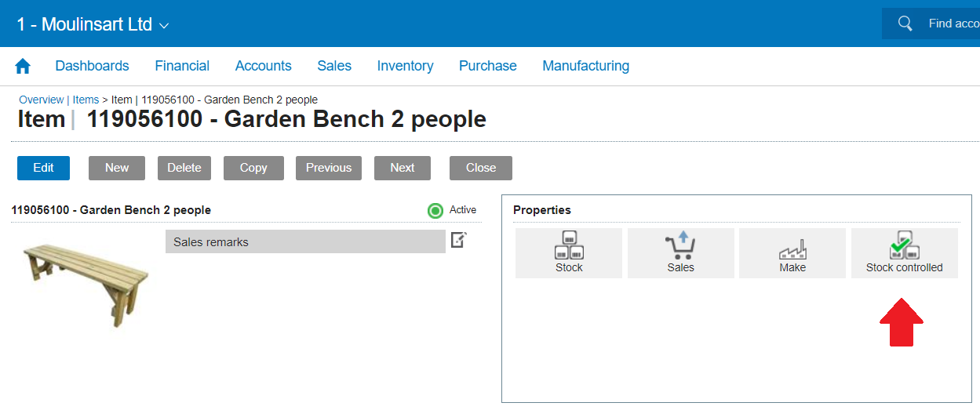980x410 pixels.
Task: Open the Manufacturing menu
Action: 585,66
